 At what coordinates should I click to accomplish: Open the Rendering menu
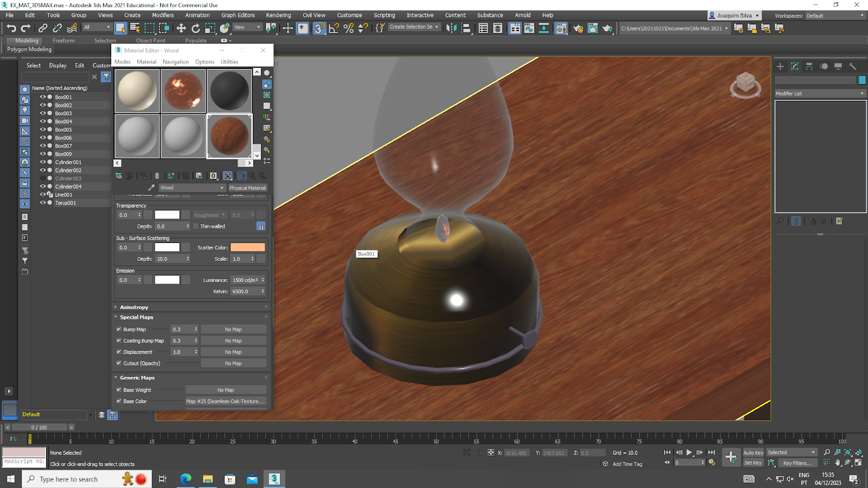278,15
